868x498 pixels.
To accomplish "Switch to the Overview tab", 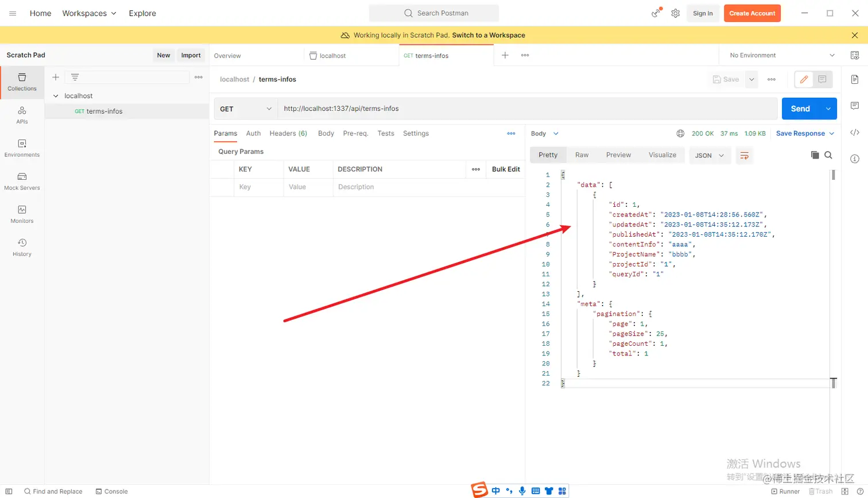I will (x=227, y=56).
